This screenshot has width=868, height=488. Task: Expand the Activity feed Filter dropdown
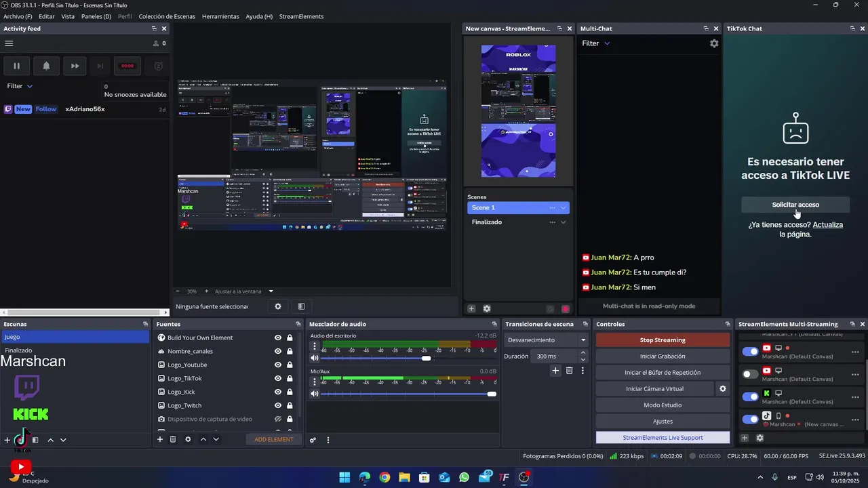pyautogui.click(x=20, y=86)
